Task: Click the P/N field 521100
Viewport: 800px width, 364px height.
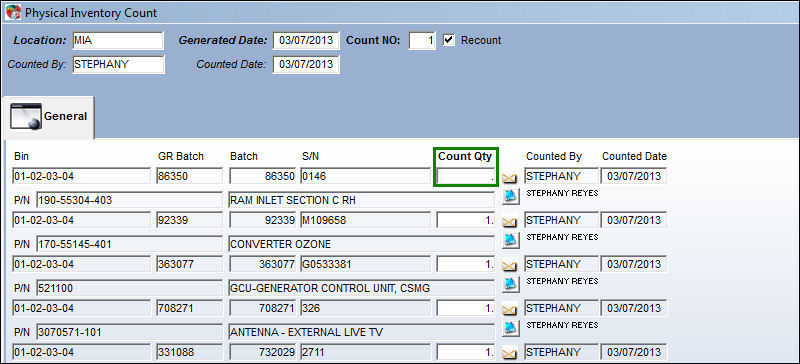Action: tap(129, 288)
